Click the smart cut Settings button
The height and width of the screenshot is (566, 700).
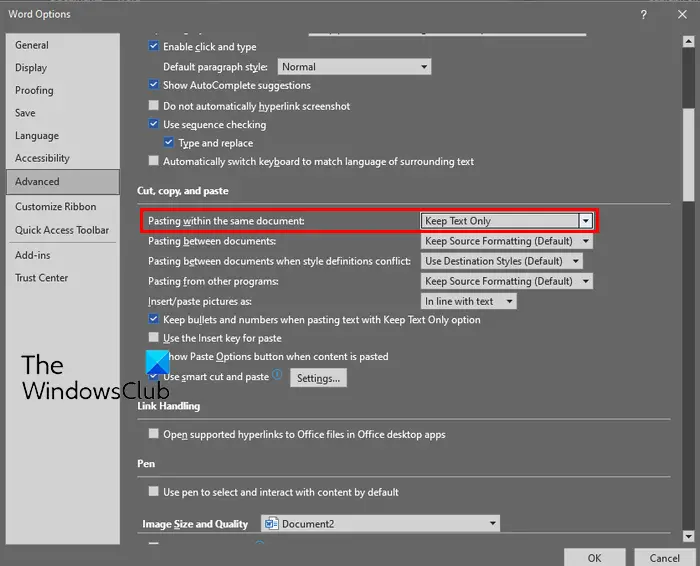318,378
